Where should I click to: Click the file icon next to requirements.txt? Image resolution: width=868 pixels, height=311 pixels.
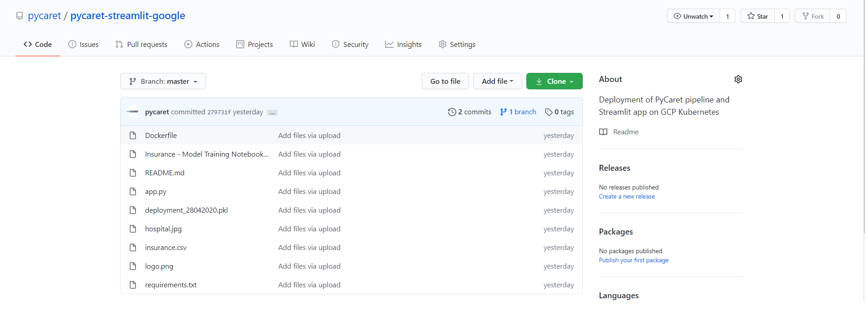point(133,285)
